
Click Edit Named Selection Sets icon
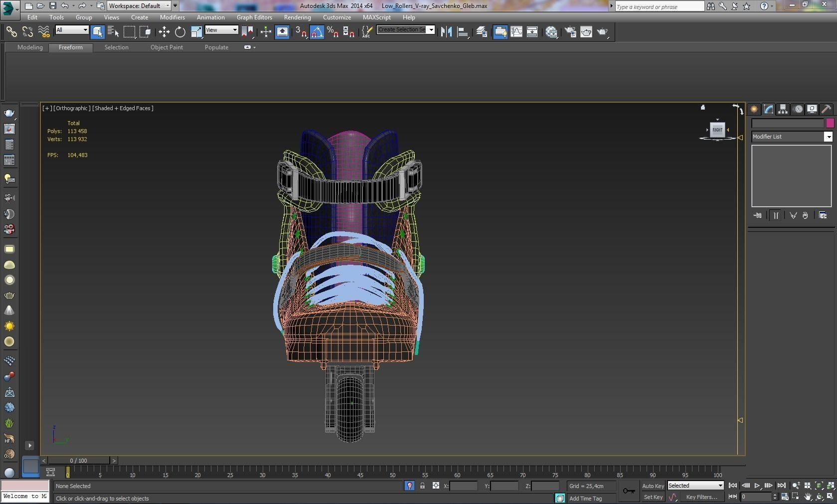tap(366, 32)
